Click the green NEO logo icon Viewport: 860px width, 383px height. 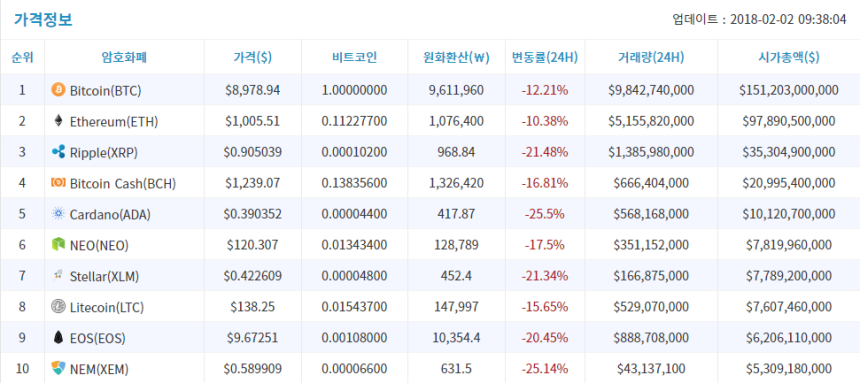(x=58, y=244)
